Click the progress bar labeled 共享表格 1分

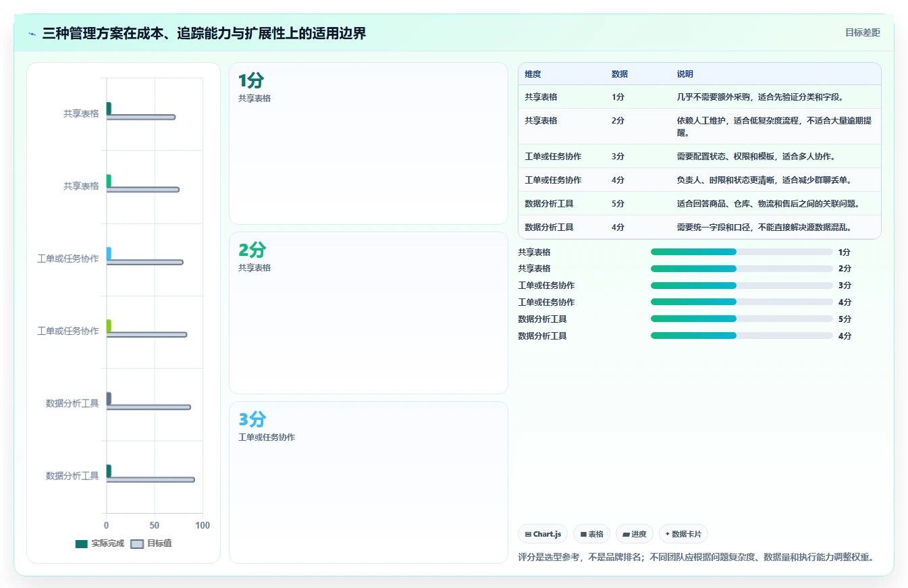pyautogui.click(x=741, y=252)
